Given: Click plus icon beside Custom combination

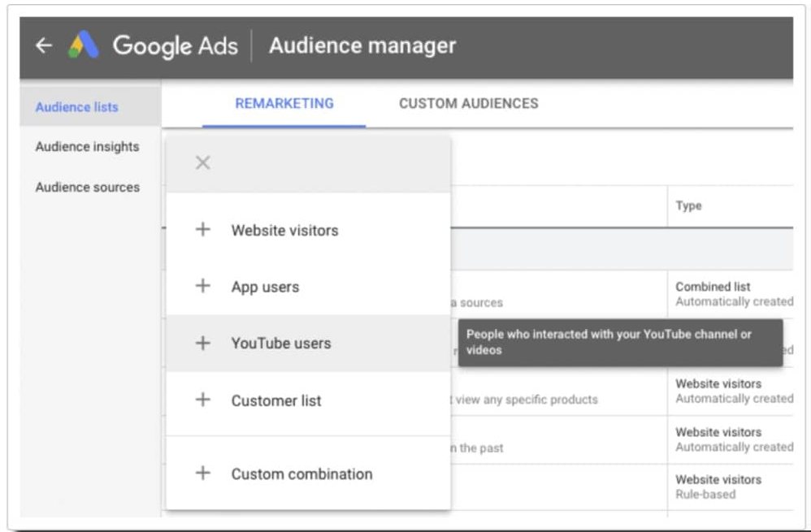Looking at the screenshot, I should (x=203, y=473).
